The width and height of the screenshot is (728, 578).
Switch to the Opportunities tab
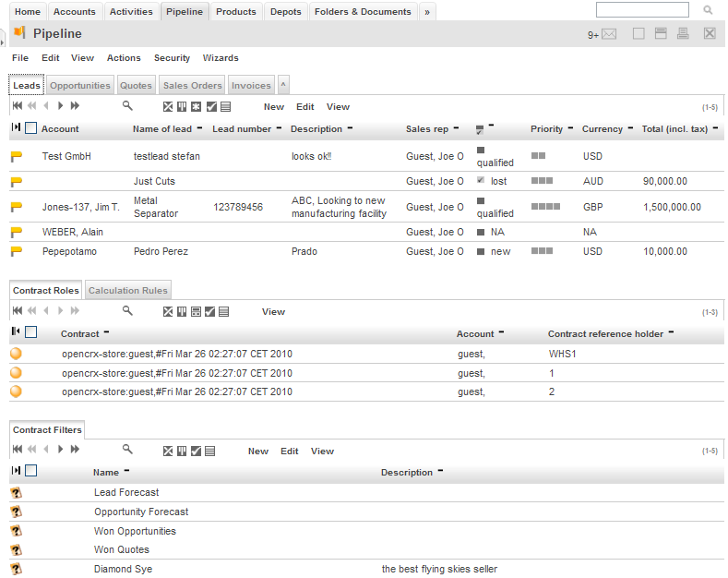(80, 86)
